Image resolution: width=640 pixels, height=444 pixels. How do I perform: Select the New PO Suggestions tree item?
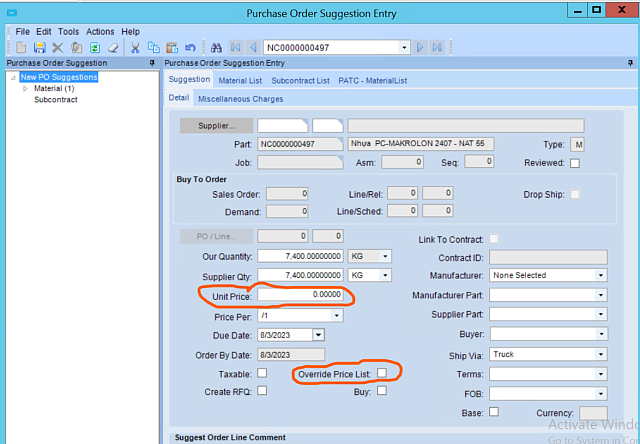pos(59,77)
